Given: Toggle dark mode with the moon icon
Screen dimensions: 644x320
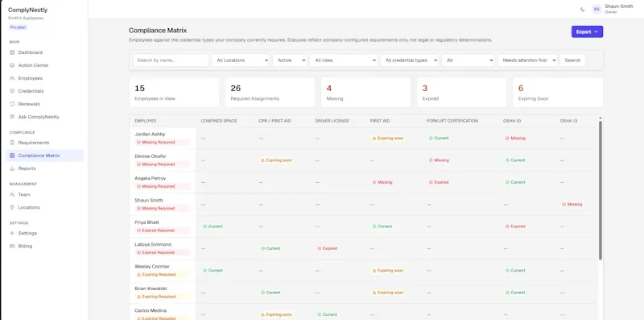Looking at the screenshot, I should 582,9.
